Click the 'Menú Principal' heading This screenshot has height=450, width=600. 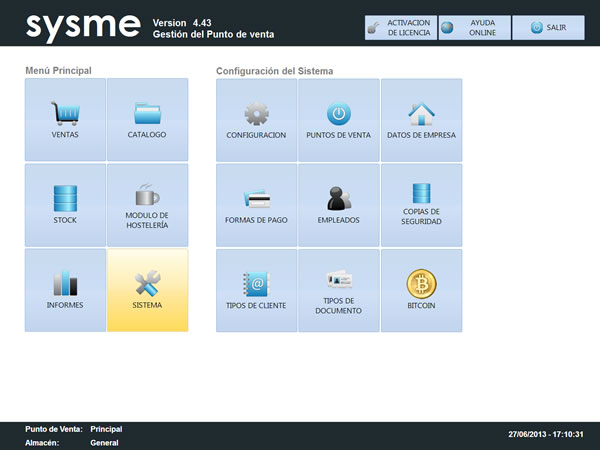[x=59, y=70]
